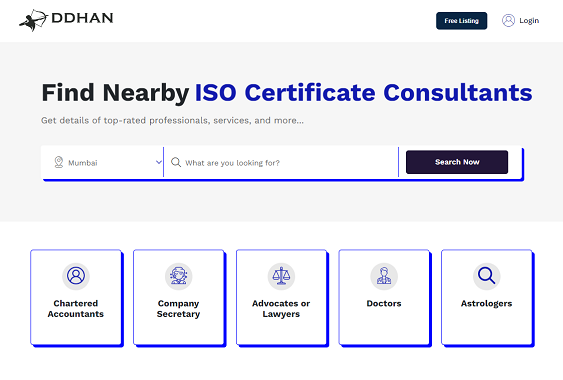This screenshot has height=380, width=563.
Task: Open the Chartered Accountants label
Action: tap(76, 309)
